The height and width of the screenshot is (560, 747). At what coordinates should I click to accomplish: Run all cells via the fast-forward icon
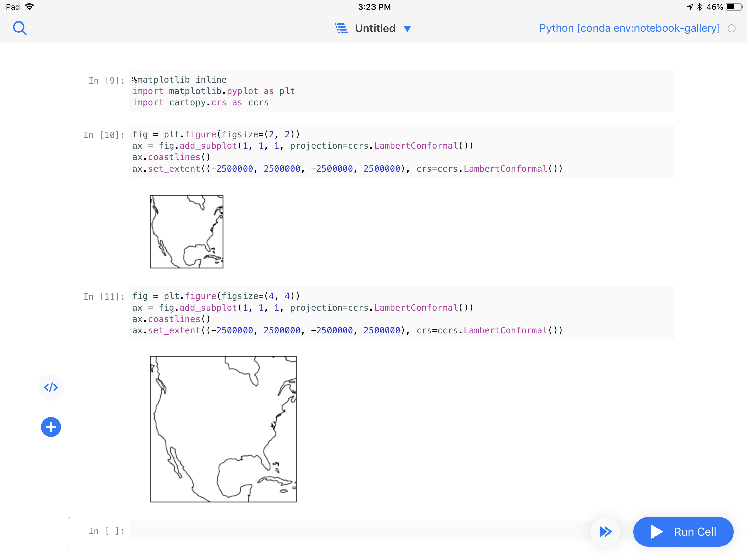click(605, 532)
